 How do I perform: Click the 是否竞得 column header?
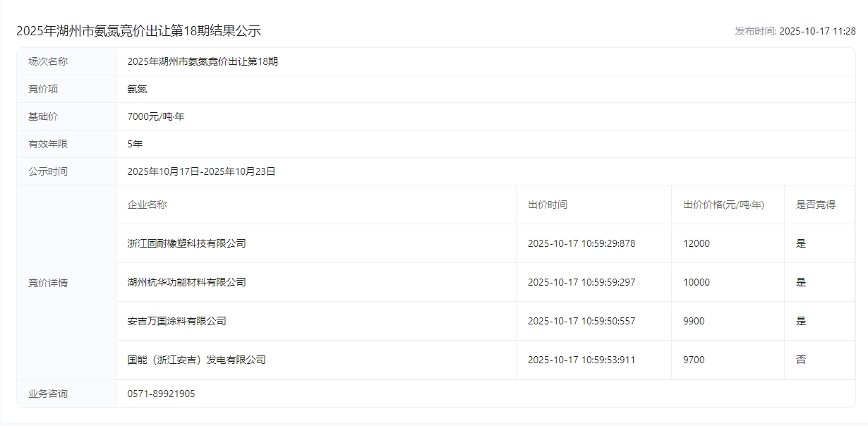(x=815, y=205)
